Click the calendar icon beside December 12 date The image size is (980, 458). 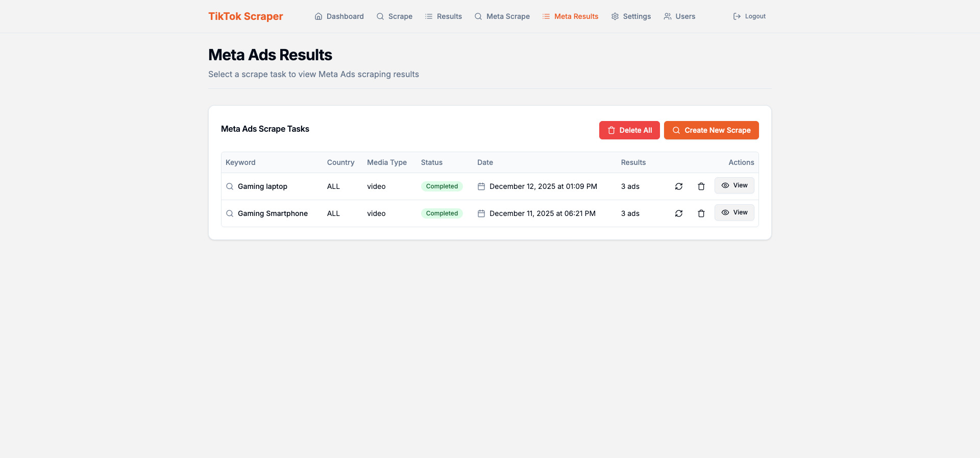pyautogui.click(x=481, y=186)
